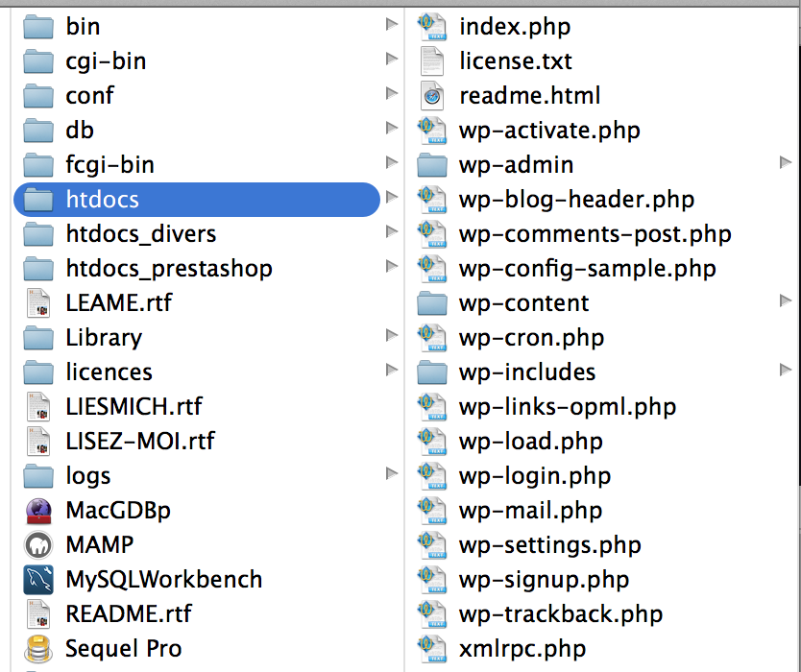Image resolution: width=801 pixels, height=672 pixels.
Task: Expand the wp-includes folder arrow
Action: (x=785, y=372)
